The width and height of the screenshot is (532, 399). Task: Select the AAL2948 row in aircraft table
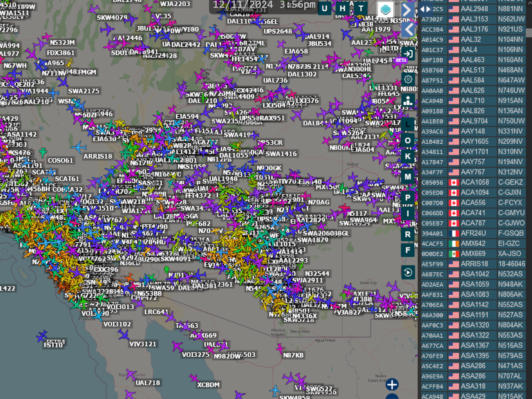[473, 9]
